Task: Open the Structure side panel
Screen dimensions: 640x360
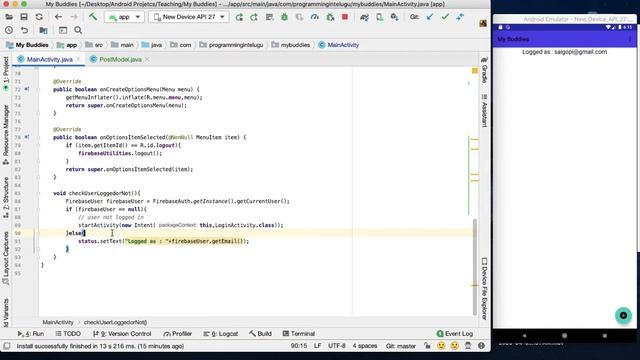Action: coord(6,197)
